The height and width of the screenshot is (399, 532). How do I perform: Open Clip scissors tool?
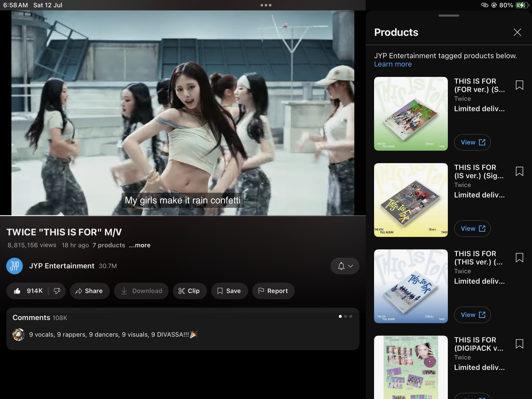(190, 291)
